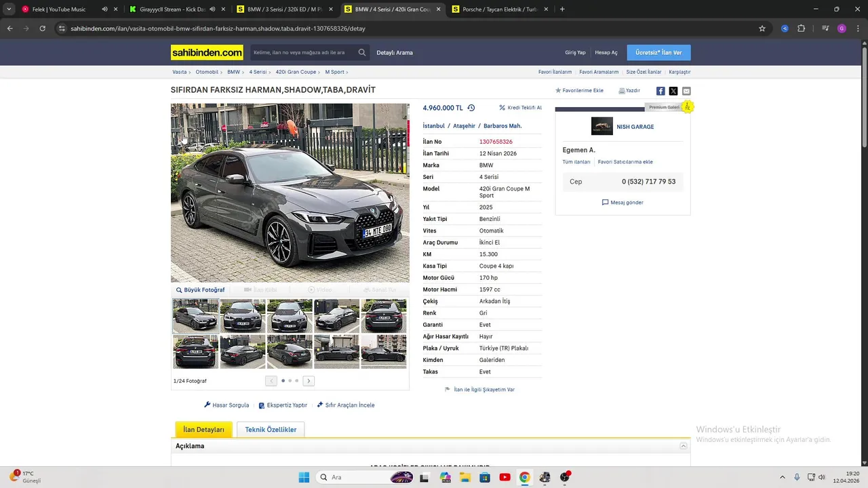Reload the page in Chrome

coord(42,28)
